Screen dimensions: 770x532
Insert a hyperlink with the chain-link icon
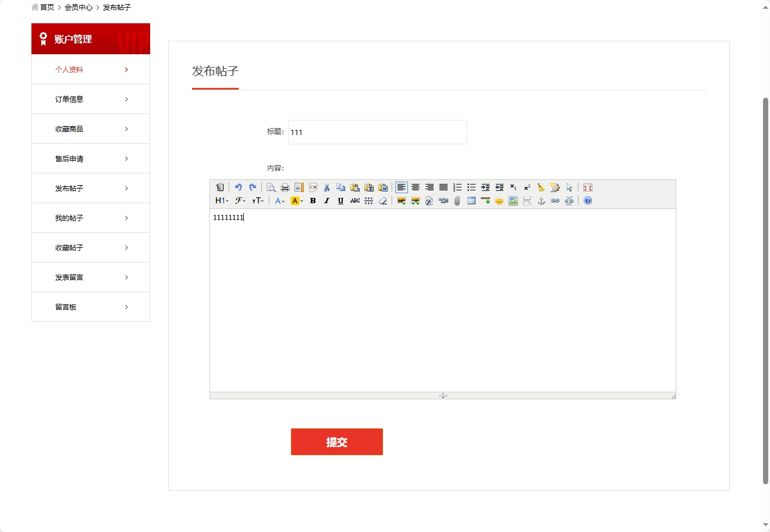[x=555, y=201]
